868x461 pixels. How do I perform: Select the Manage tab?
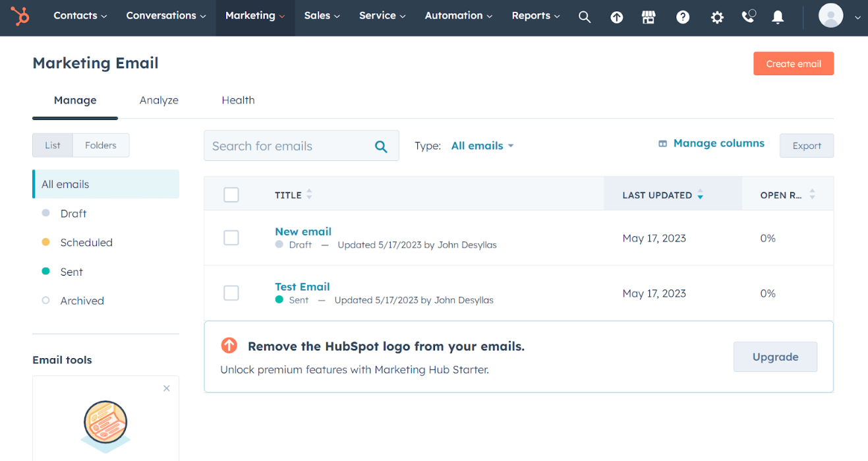pyautogui.click(x=75, y=100)
